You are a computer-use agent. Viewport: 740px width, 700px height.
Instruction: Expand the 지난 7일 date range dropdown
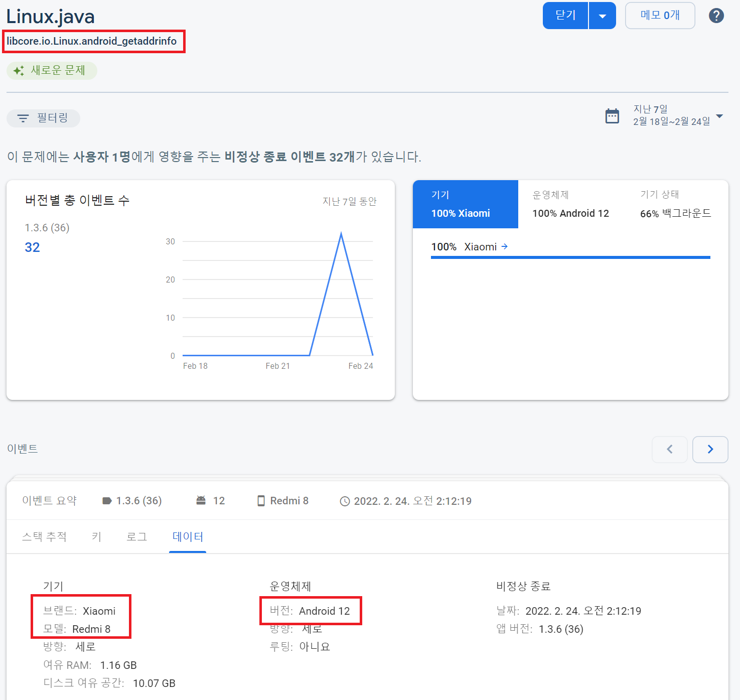point(719,116)
